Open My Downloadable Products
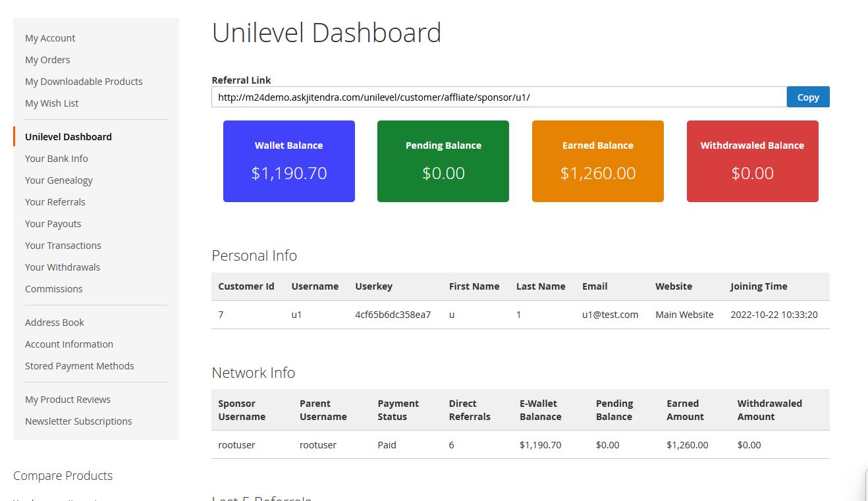 pyautogui.click(x=84, y=82)
